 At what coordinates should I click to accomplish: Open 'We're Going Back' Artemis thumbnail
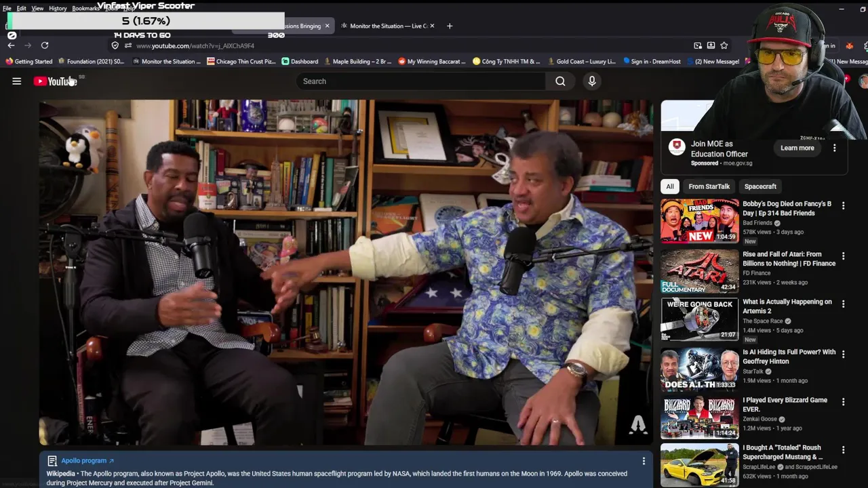point(700,319)
